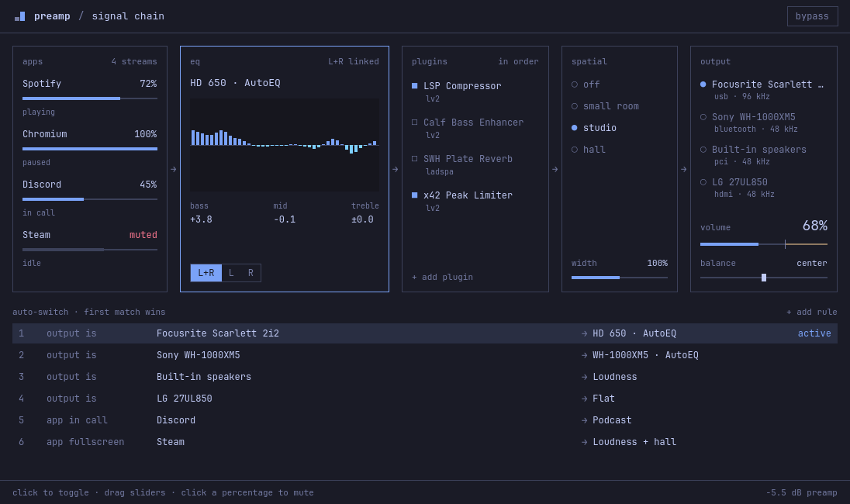850x504 pixels.
Task: Click the mid value -0.1
Action: click(x=285, y=219)
